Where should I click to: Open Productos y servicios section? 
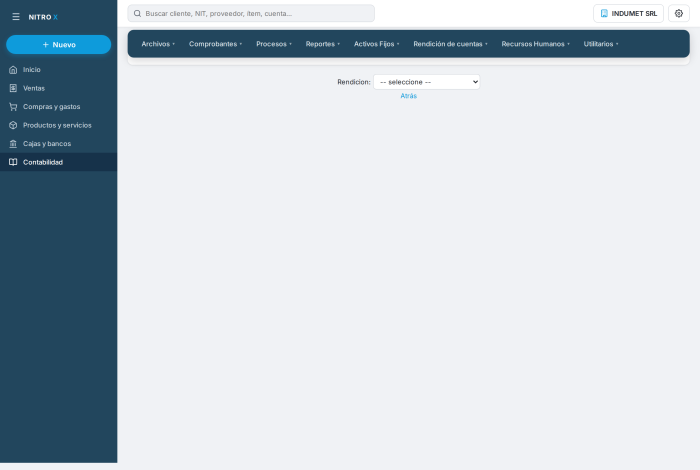coord(58,125)
